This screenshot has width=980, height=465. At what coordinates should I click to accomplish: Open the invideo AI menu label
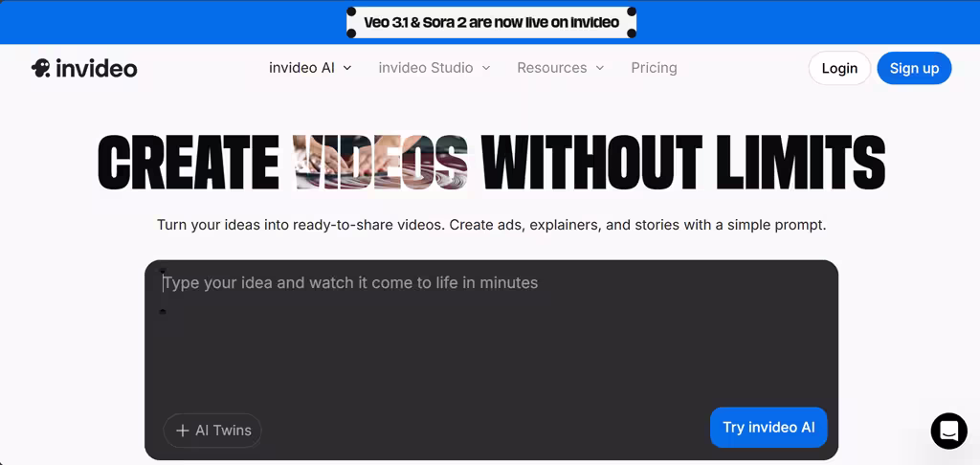click(301, 68)
